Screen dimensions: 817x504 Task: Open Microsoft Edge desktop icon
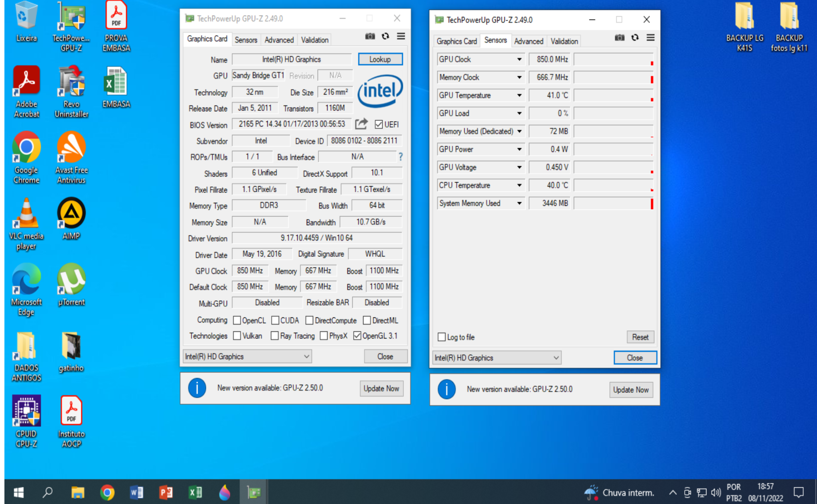(26, 290)
